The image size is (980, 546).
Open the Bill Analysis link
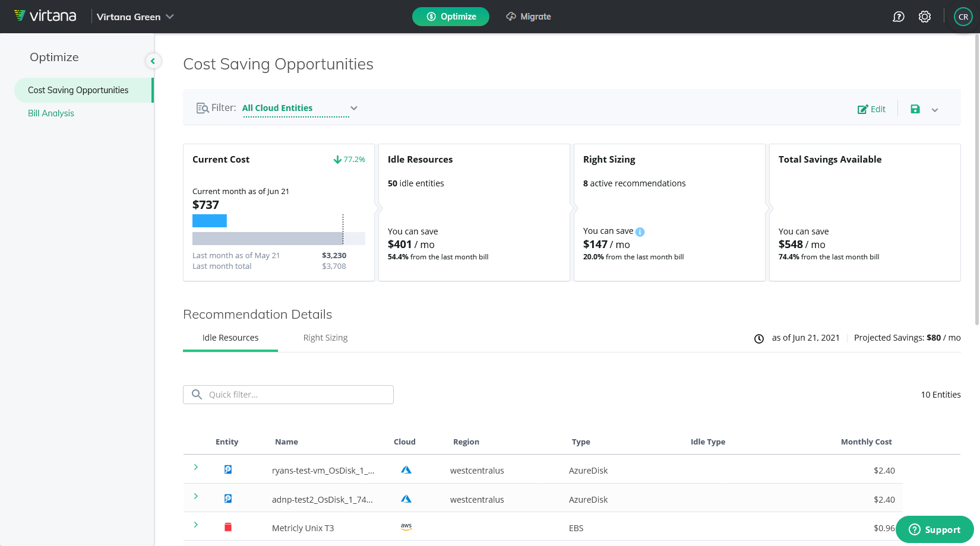[51, 113]
